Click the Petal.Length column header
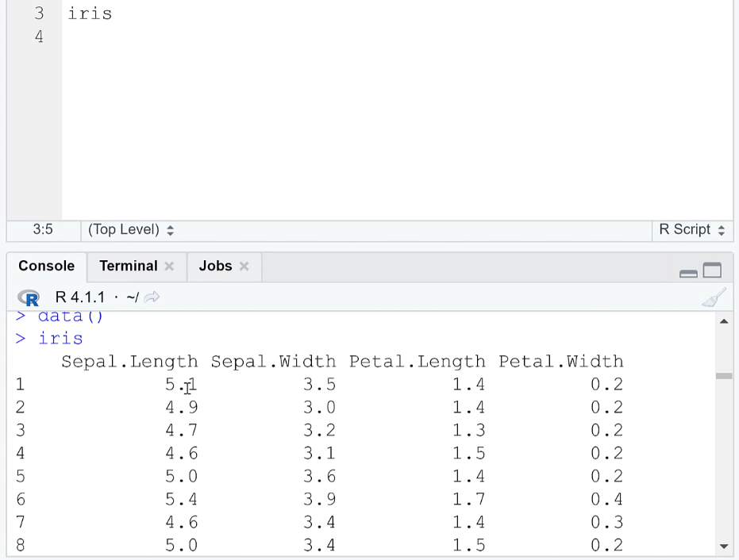 pyautogui.click(x=417, y=362)
